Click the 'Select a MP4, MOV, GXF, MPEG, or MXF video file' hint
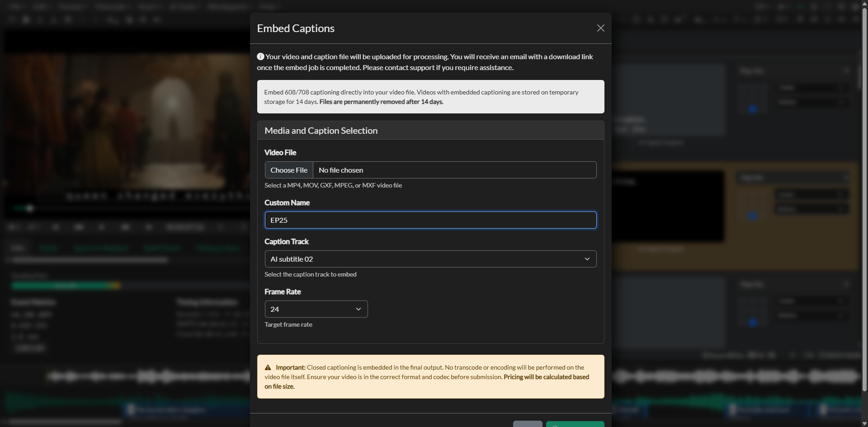Screen dimensions: 868x427 (333, 185)
